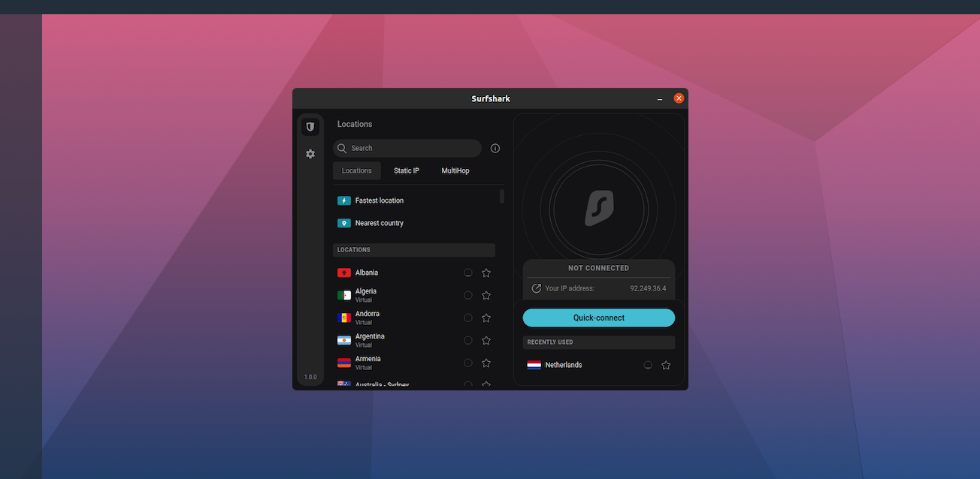Star Netherlands in Recently Used

coord(666,365)
